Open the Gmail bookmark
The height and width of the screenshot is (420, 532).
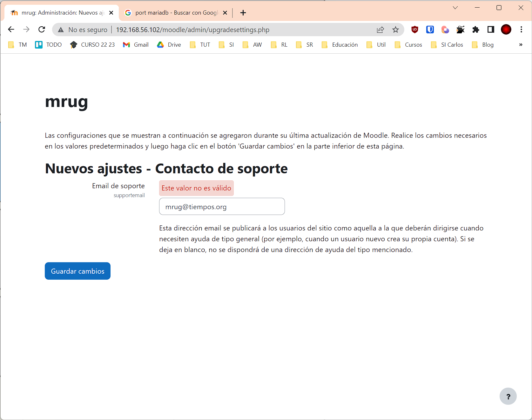coord(136,45)
